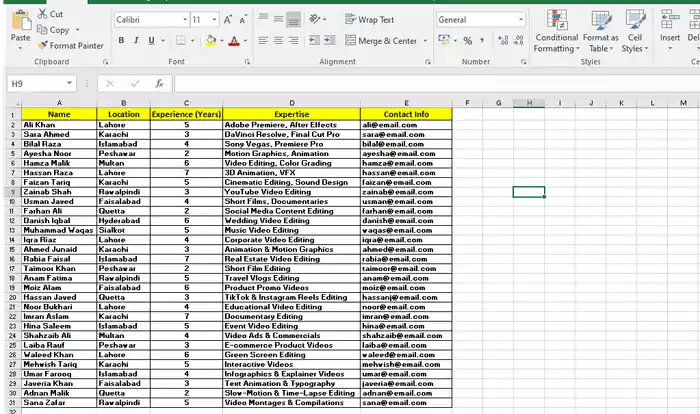
Task: Click the cell Ali Khan
Action: point(59,125)
